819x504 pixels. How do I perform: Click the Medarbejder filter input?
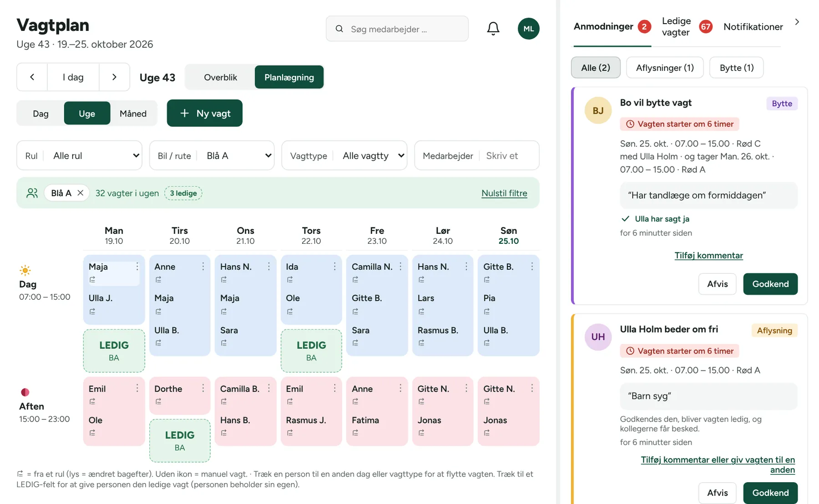tap(477, 156)
